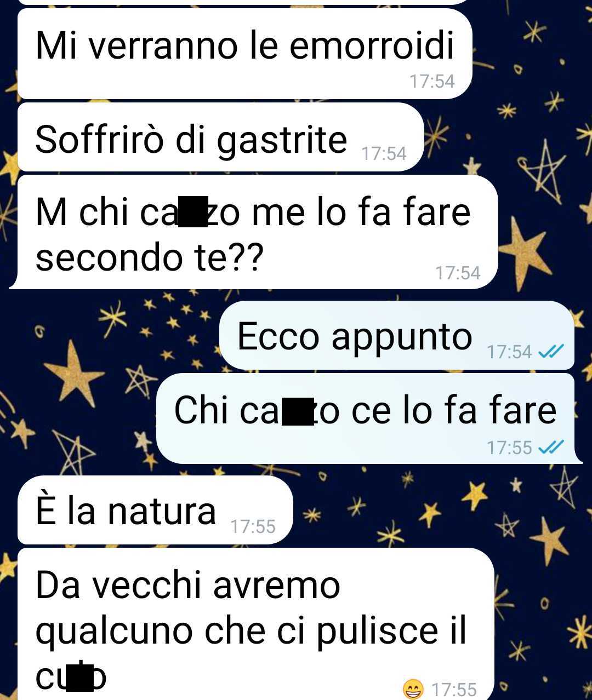Tap the 17:55 timestamp under Chi ce lo fa fare
The width and height of the screenshot is (592, 700).
[509, 448]
